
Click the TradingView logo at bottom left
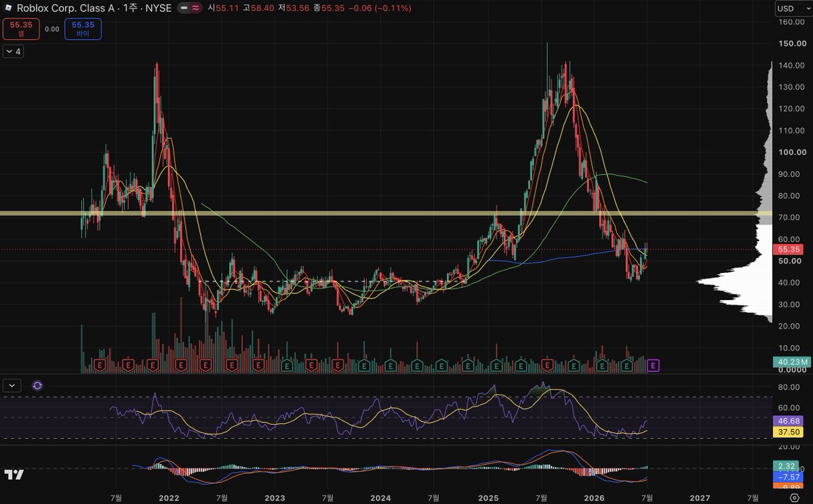coord(14,474)
